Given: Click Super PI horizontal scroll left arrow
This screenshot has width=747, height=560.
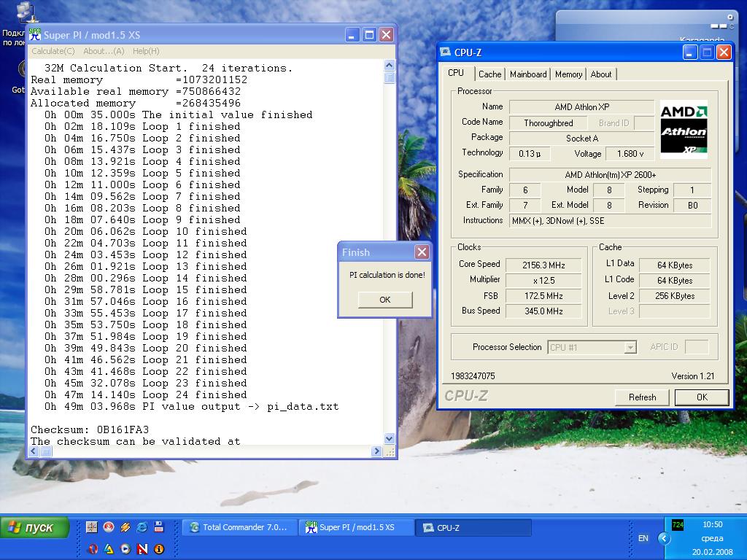Looking at the screenshot, I should [x=34, y=451].
